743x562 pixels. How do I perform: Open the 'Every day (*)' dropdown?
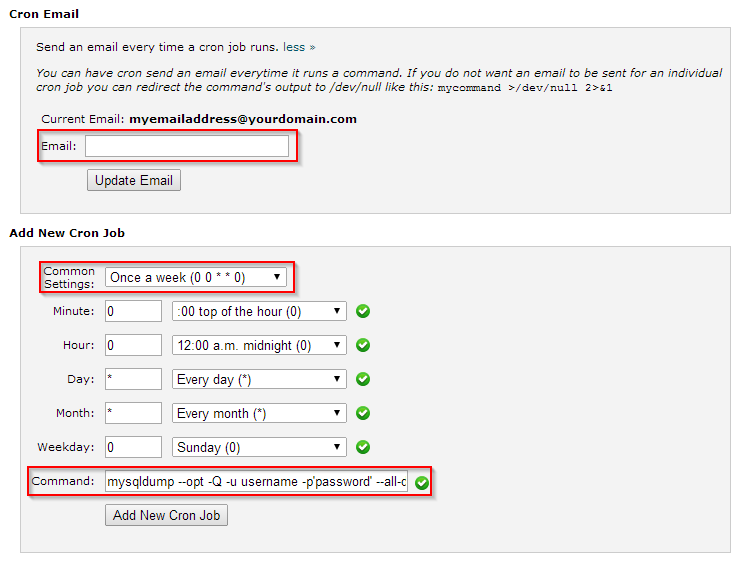(x=259, y=380)
